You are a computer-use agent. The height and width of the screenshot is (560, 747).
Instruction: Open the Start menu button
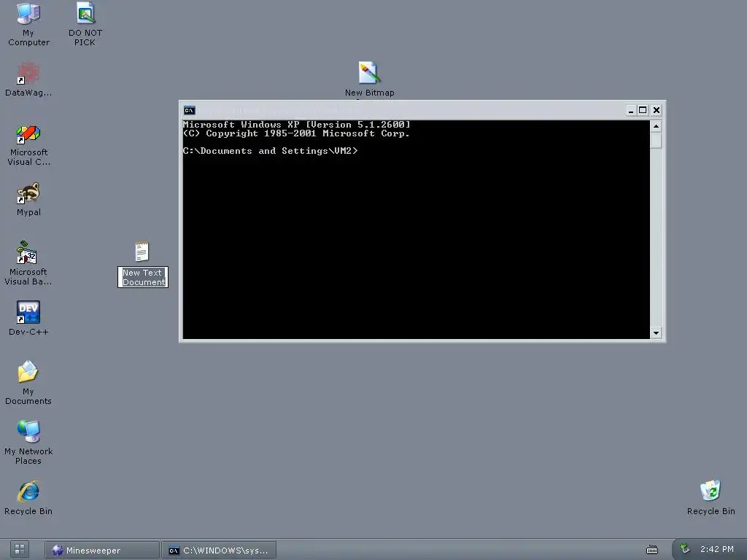(20, 550)
